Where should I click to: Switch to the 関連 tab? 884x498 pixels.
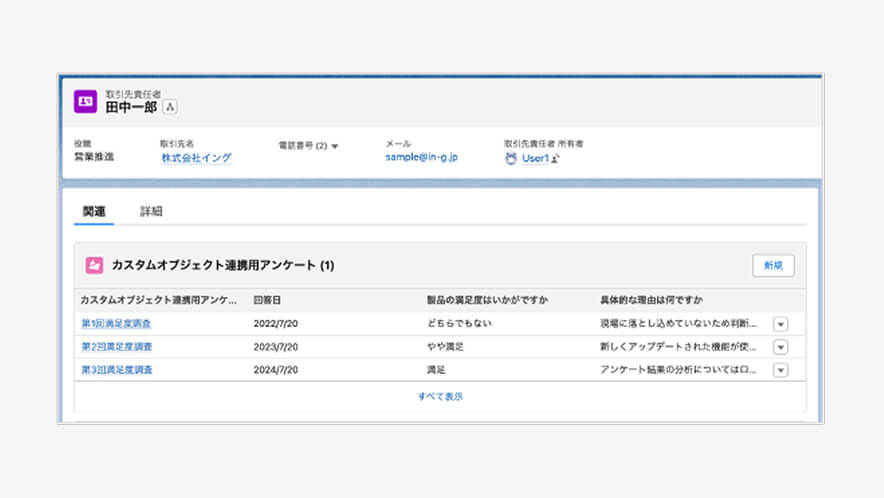(94, 211)
